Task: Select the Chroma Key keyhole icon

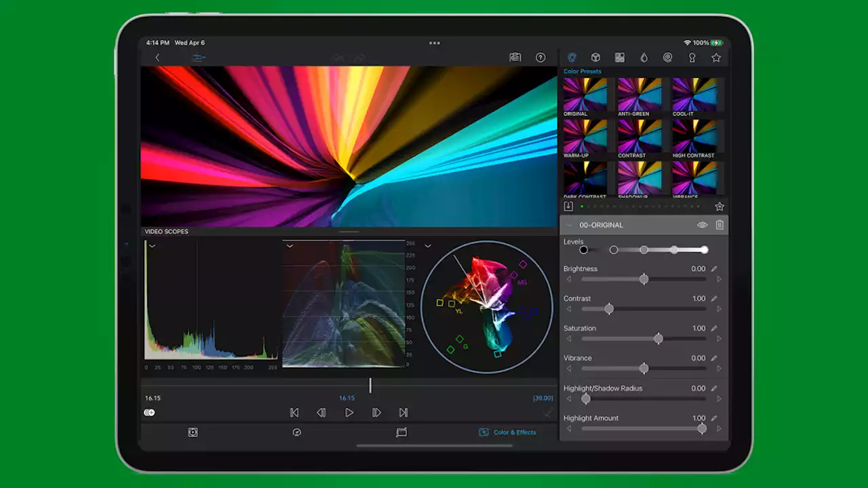Action: click(x=692, y=58)
